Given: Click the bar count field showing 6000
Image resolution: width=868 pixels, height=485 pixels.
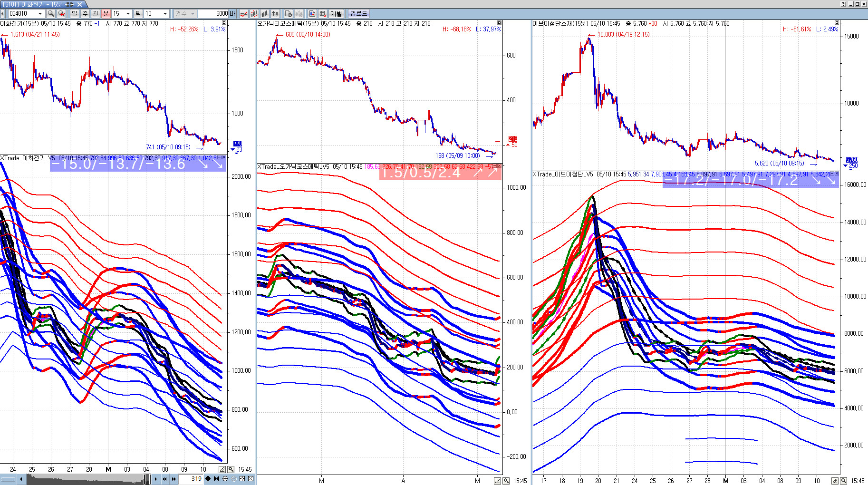Looking at the screenshot, I should [x=213, y=14].
